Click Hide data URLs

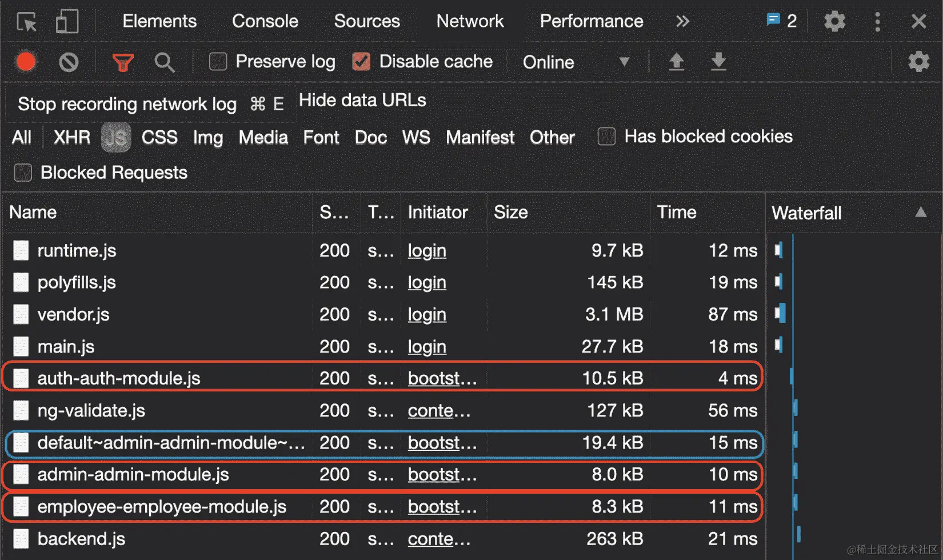pos(362,101)
